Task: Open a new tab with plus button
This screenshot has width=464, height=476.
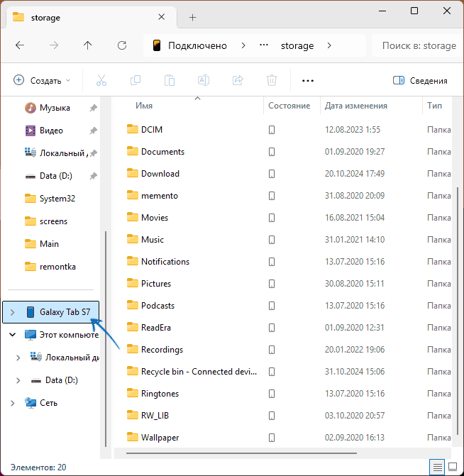Action: point(192,18)
